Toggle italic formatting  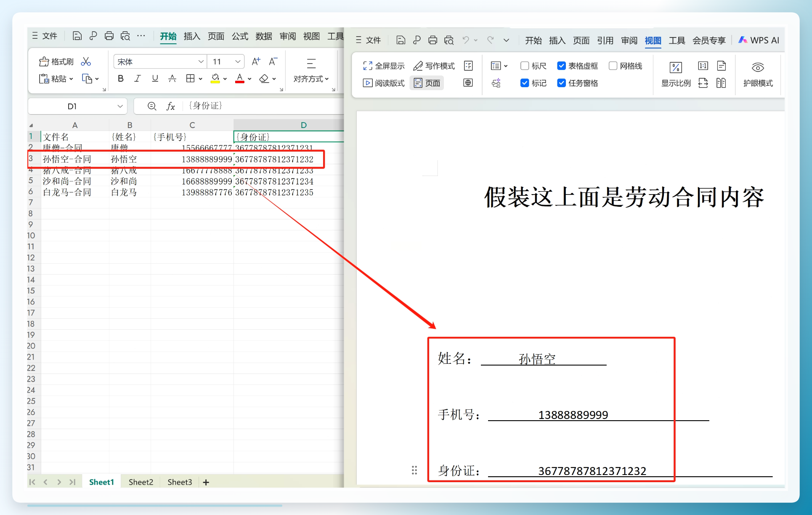pos(138,78)
